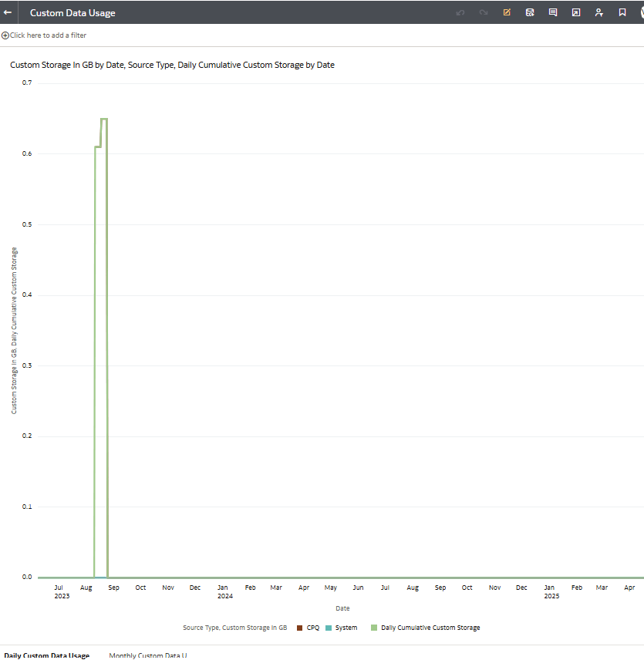Select the Daily Custom Data Usage tab
This screenshot has width=644, height=660.
[x=46, y=655]
